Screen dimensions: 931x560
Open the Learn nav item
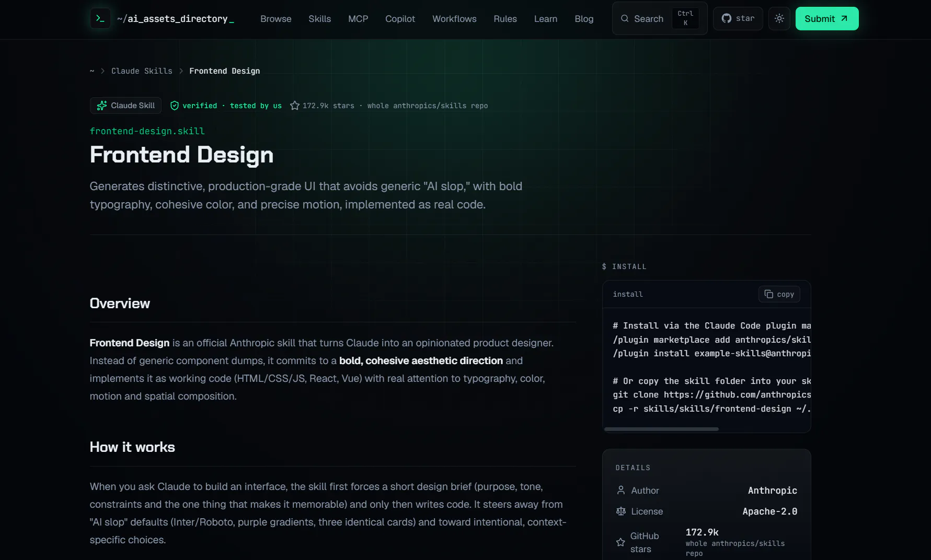(x=546, y=19)
